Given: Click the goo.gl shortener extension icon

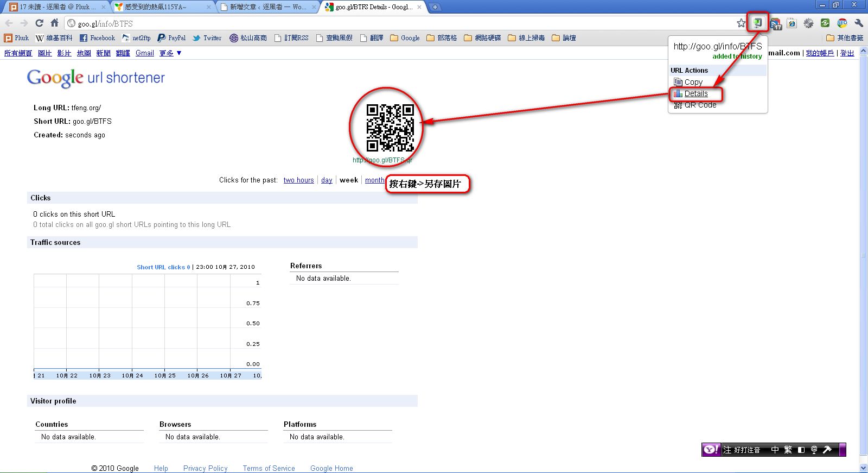Looking at the screenshot, I should 758,23.
